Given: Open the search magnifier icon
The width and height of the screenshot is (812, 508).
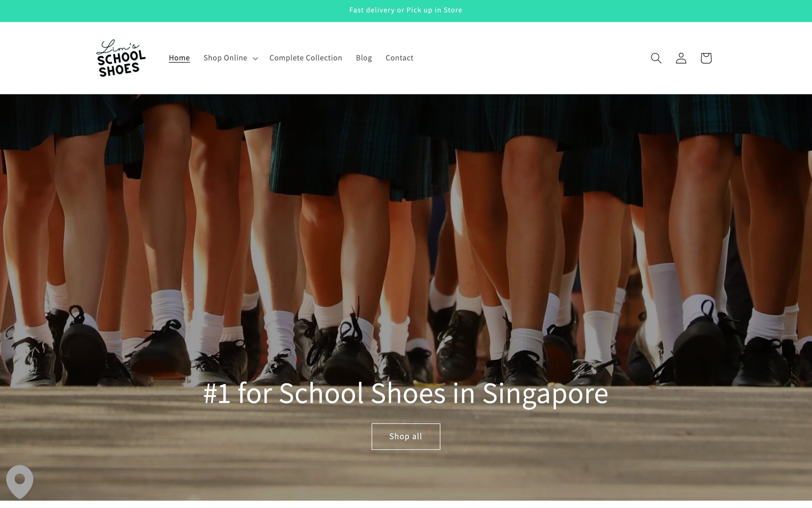Looking at the screenshot, I should [x=656, y=58].
